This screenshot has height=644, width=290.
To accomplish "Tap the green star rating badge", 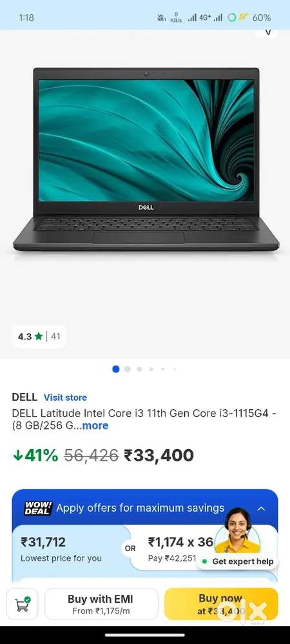I will click(x=39, y=336).
